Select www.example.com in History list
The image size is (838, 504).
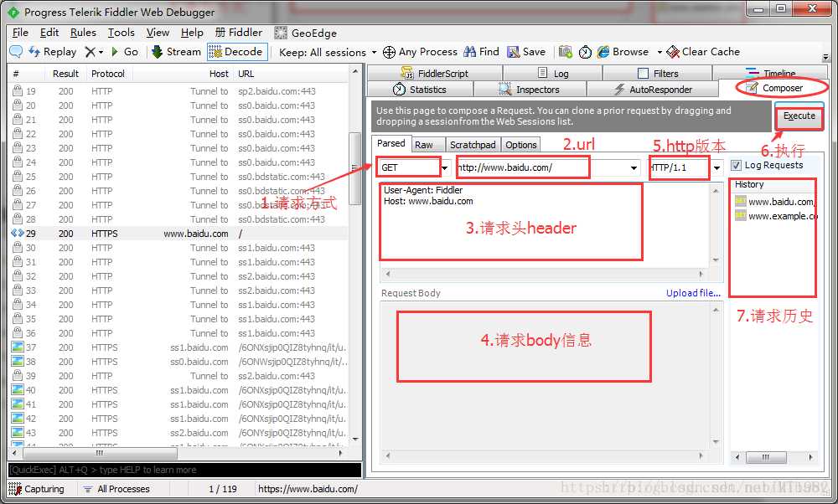tap(776, 216)
